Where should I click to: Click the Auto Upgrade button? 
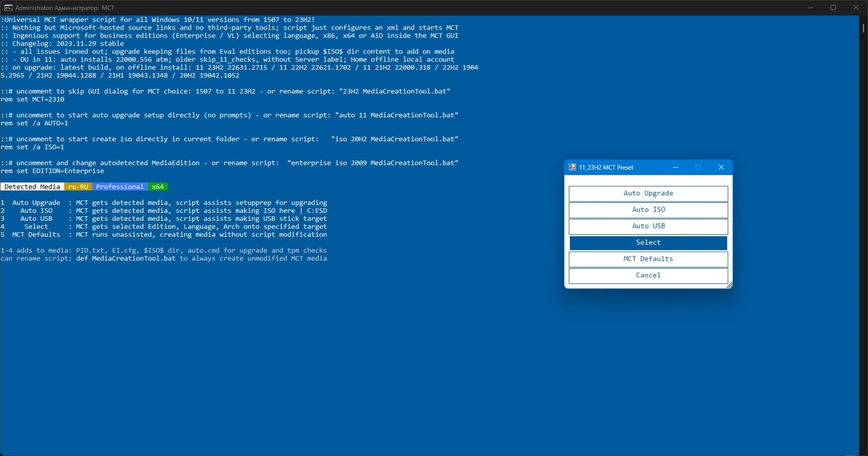pyautogui.click(x=648, y=194)
